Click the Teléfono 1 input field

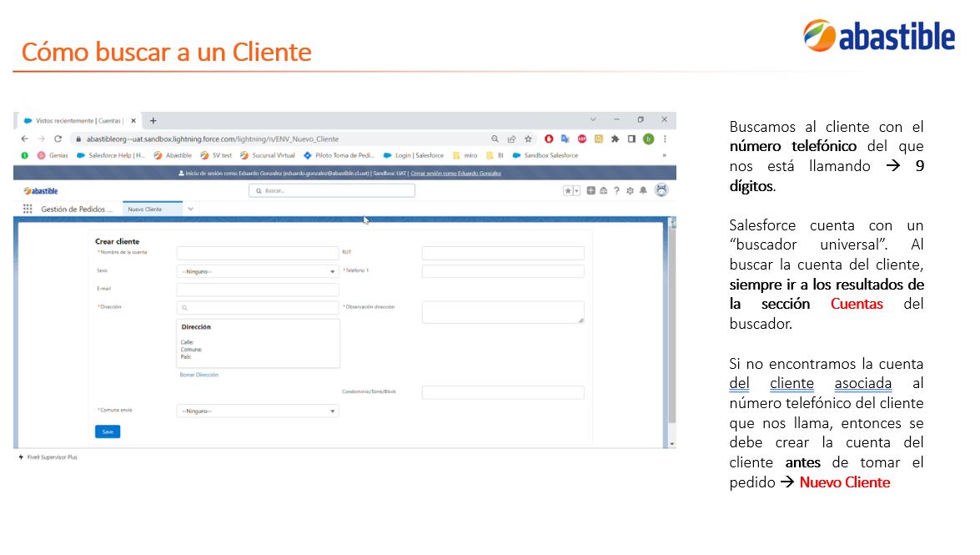click(503, 271)
